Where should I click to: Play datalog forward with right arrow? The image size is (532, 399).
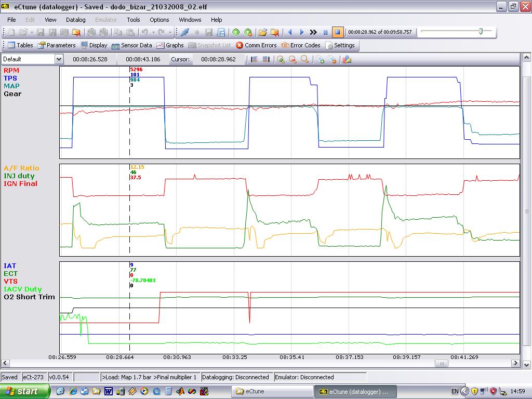tap(302, 32)
